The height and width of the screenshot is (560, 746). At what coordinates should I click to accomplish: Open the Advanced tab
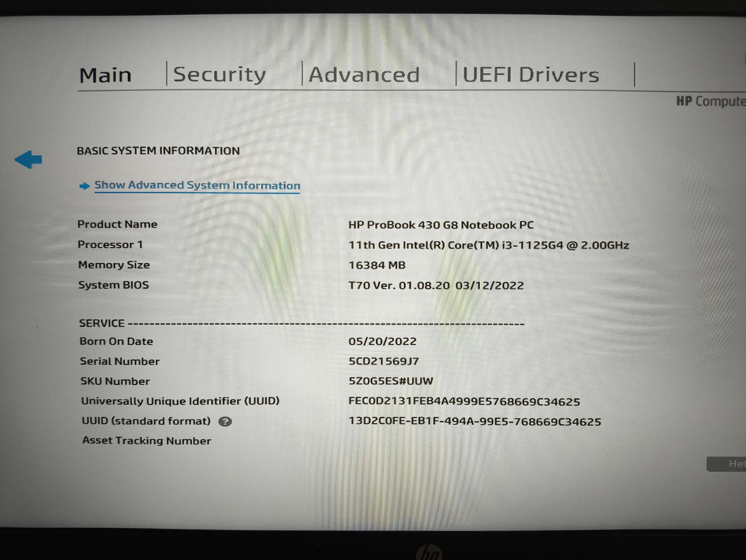tap(364, 75)
